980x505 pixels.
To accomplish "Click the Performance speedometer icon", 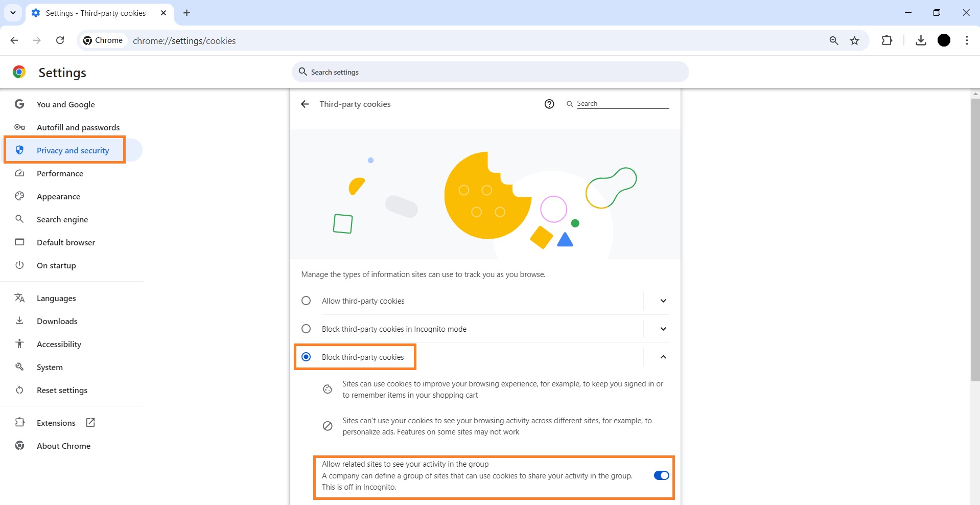I will click(x=19, y=173).
